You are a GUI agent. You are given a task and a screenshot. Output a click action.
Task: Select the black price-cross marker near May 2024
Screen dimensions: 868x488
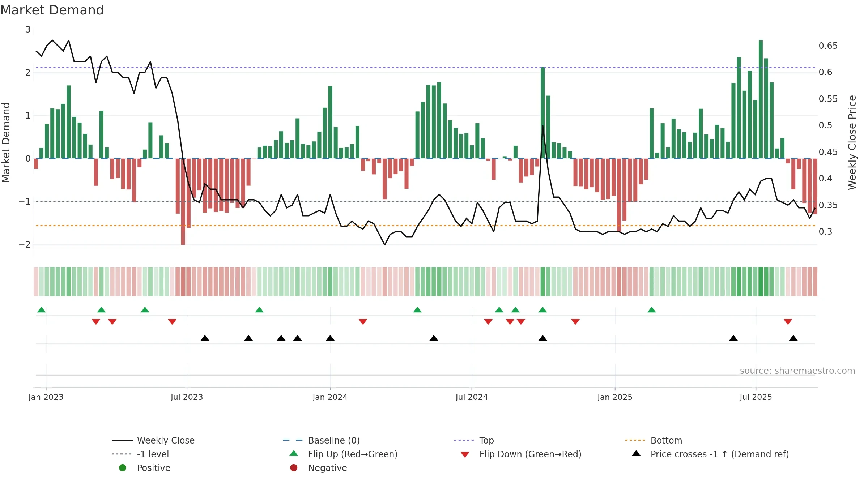coord(434,338)
